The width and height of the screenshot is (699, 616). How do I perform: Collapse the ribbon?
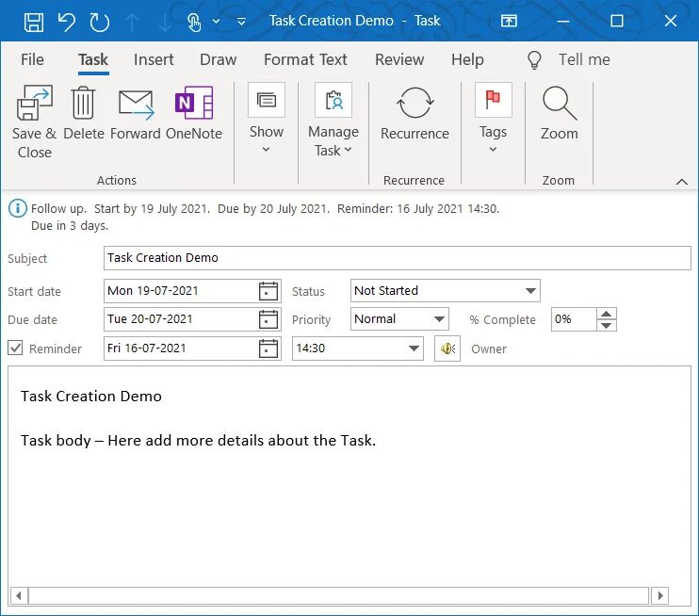pos(682,182)
